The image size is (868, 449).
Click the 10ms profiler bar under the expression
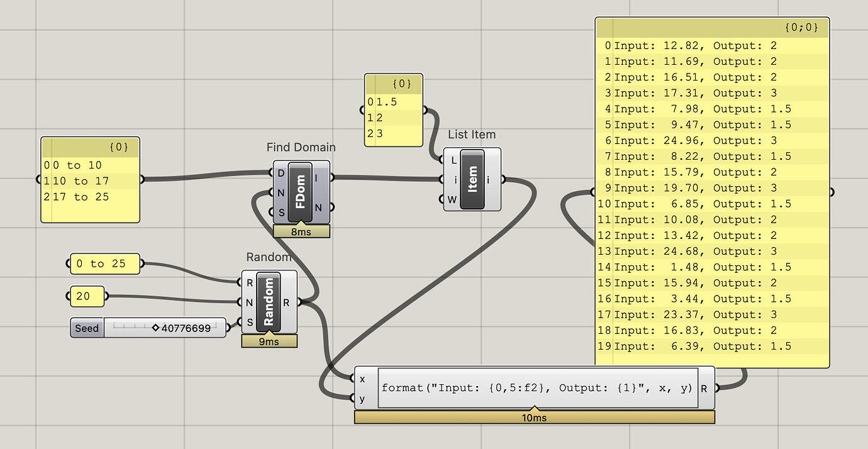pyautogui.click(x=535, y=417)
